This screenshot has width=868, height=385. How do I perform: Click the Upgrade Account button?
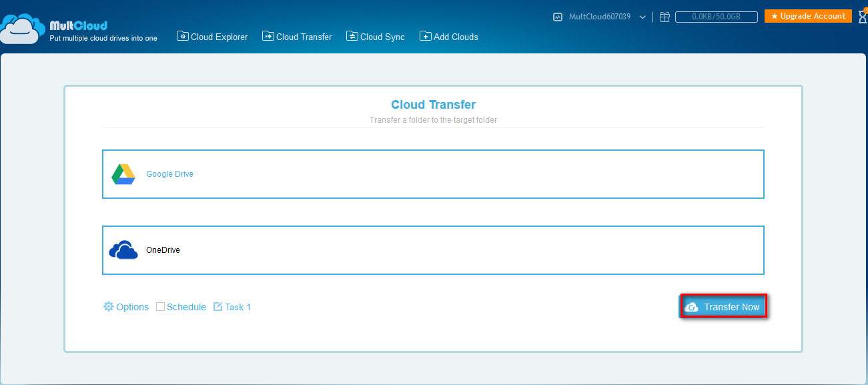click(x=808, y=16)
